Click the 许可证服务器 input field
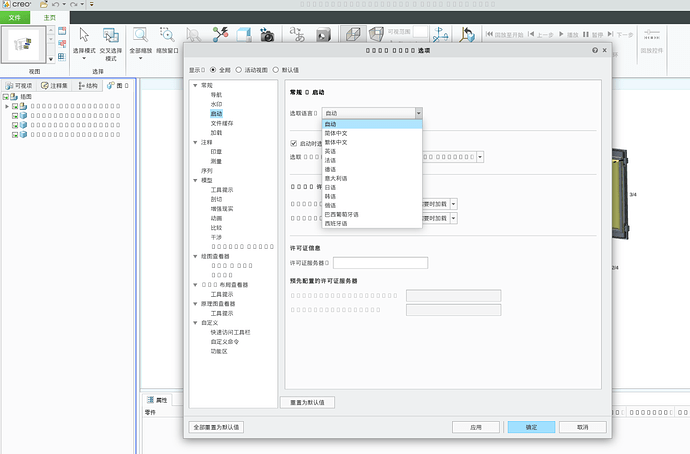Image resolution: width=690 pixels, height=454 pixels. (380, 263)
